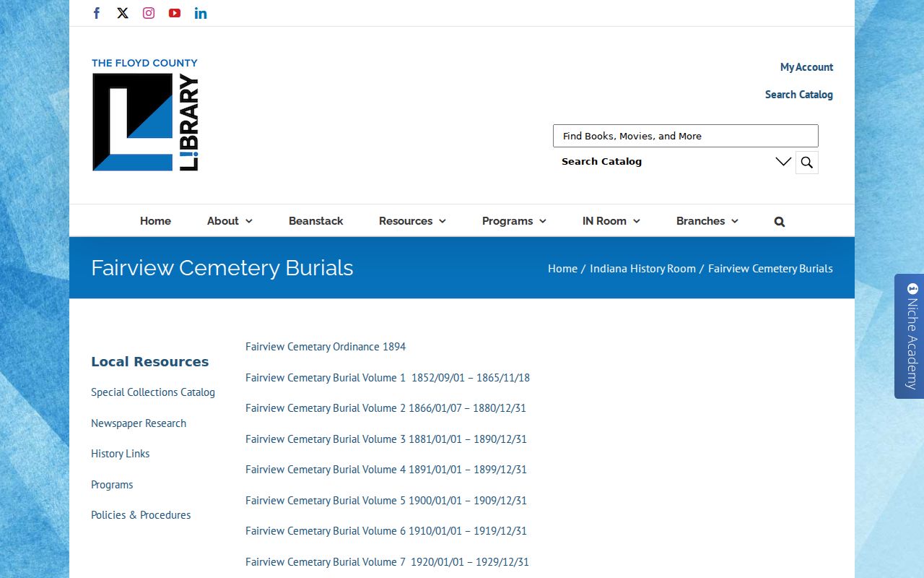The image size is (924, 578).
Task: Expand the Programs navigation menu
Action: pyautogui.click(x=514, y=221)
